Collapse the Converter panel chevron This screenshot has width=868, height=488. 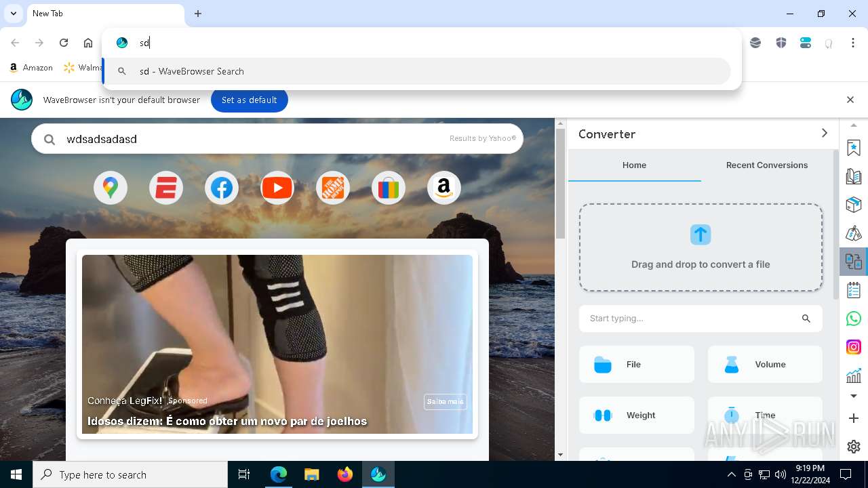point(825,134)
